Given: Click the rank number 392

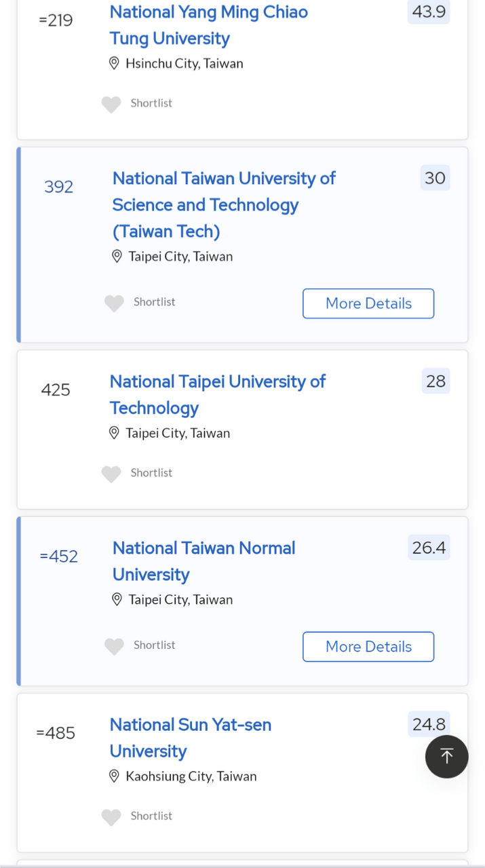Looking at the screenshot, I should (x=58, y=187).
